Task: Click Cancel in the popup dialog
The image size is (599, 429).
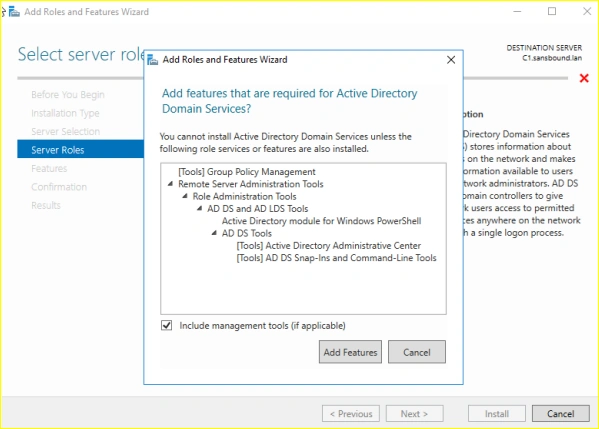Action: 417,352
